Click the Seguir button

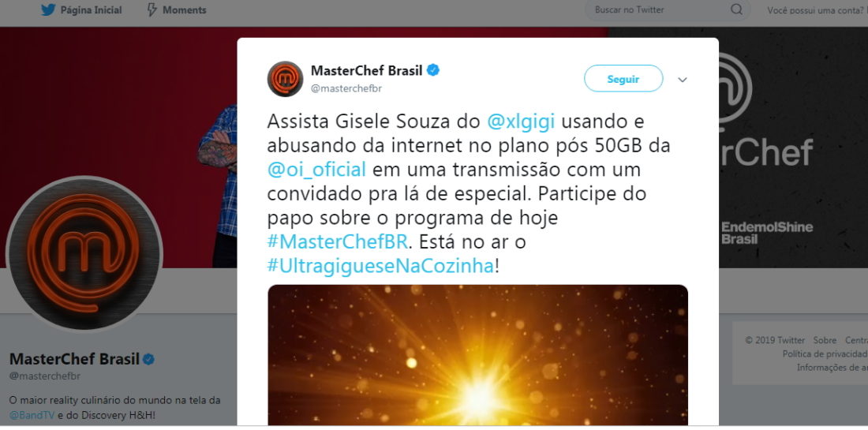[623, 79]
